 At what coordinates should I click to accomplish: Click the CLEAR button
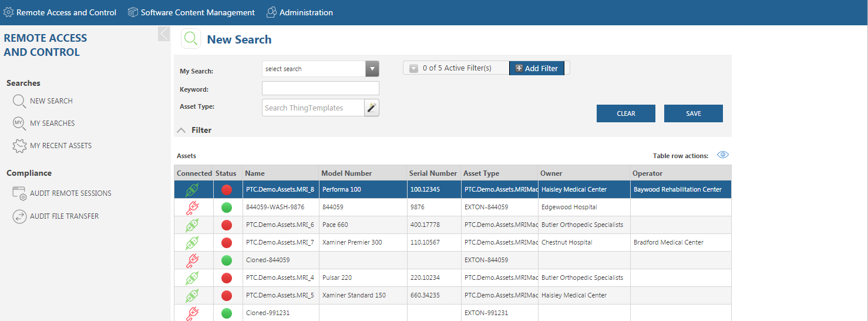pos(626,113)
